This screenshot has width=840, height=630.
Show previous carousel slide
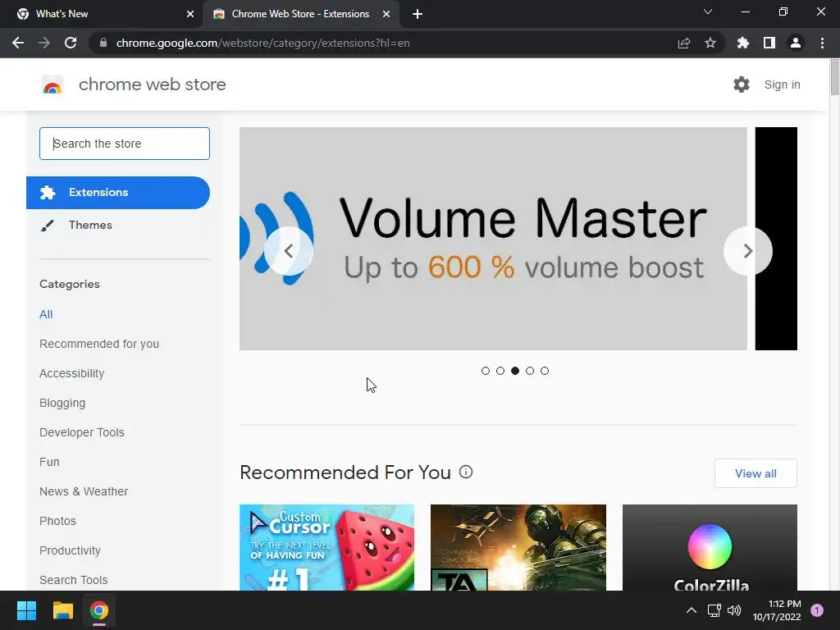pyautogui.click(x=289, y=251)
